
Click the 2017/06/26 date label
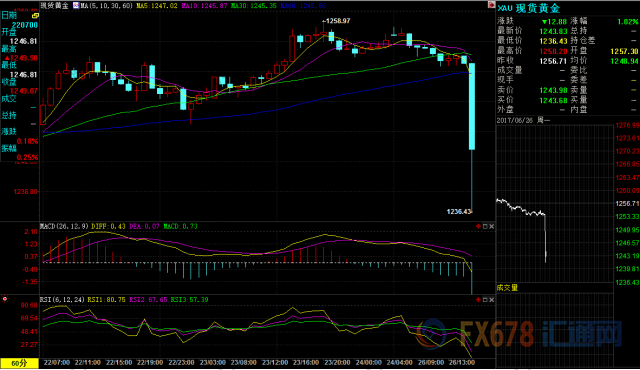click(515, 120)
